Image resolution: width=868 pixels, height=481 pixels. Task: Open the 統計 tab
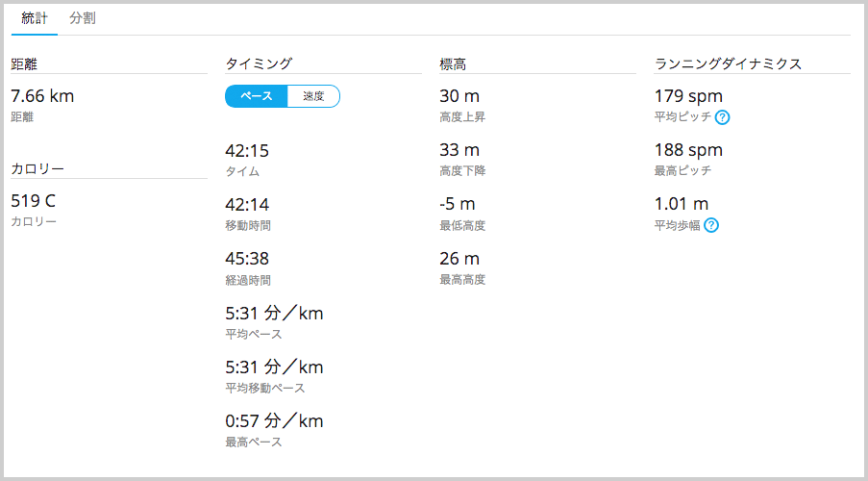pyautogui.click(x=35, y=18)
